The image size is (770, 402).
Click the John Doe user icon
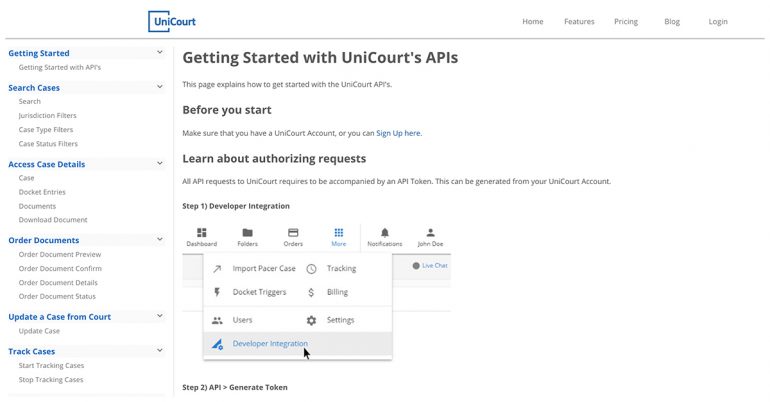point(430,233)
